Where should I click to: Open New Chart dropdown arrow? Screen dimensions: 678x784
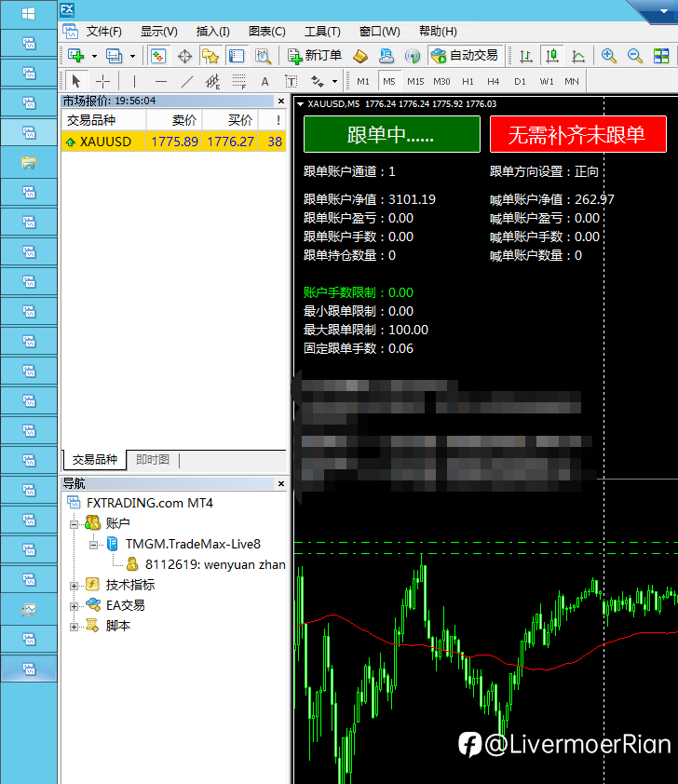click(x=94, y=56)
